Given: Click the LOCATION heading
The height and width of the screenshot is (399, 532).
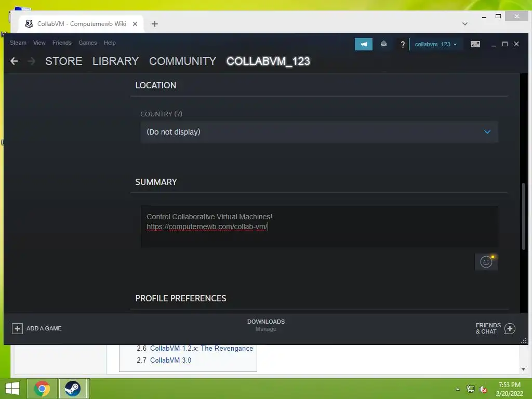Looking at the screenshot, I should 156,85.
